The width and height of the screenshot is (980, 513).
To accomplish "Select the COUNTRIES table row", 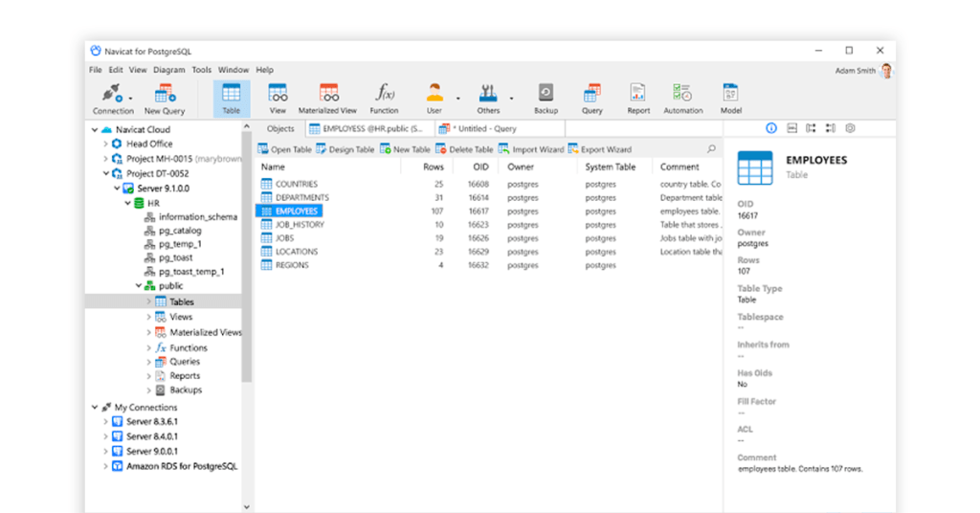I will tap(489, 185).
